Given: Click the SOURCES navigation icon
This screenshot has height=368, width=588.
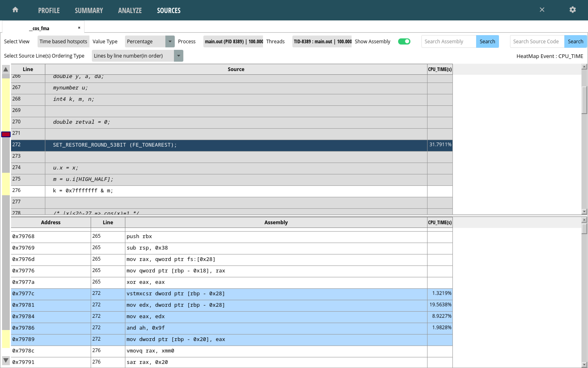Looking at the screenshot, I should tap(168, 10).
